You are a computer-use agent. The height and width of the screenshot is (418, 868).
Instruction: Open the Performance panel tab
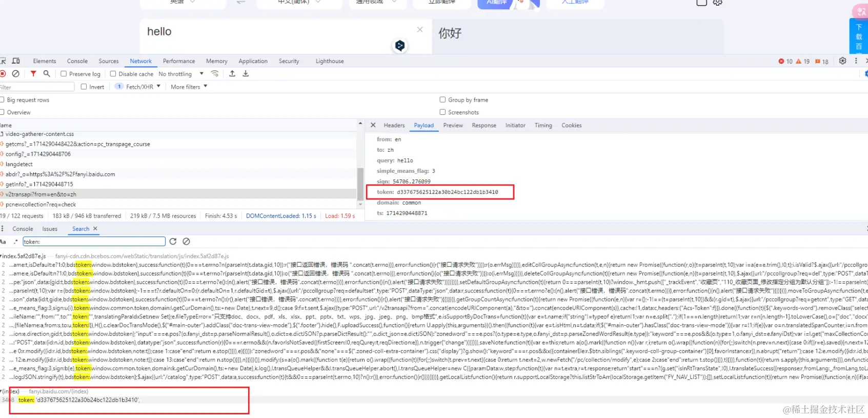[179, 61]
